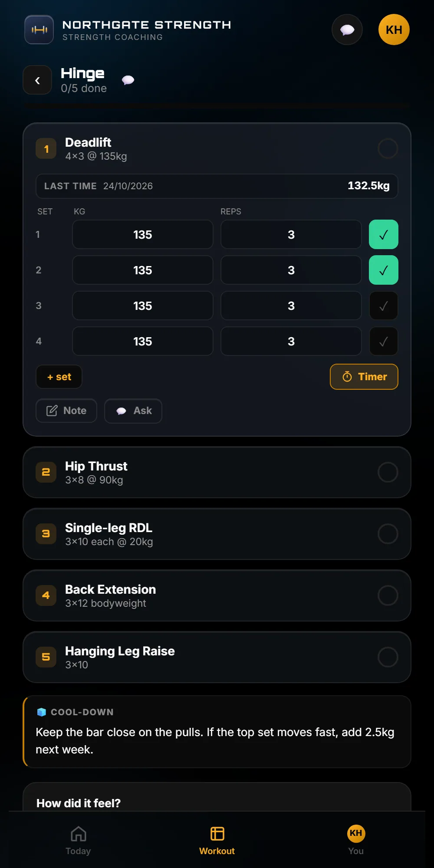Ask the coach about Deadlift
This screenshot has width=434, height=868.
tap(133, 411)
